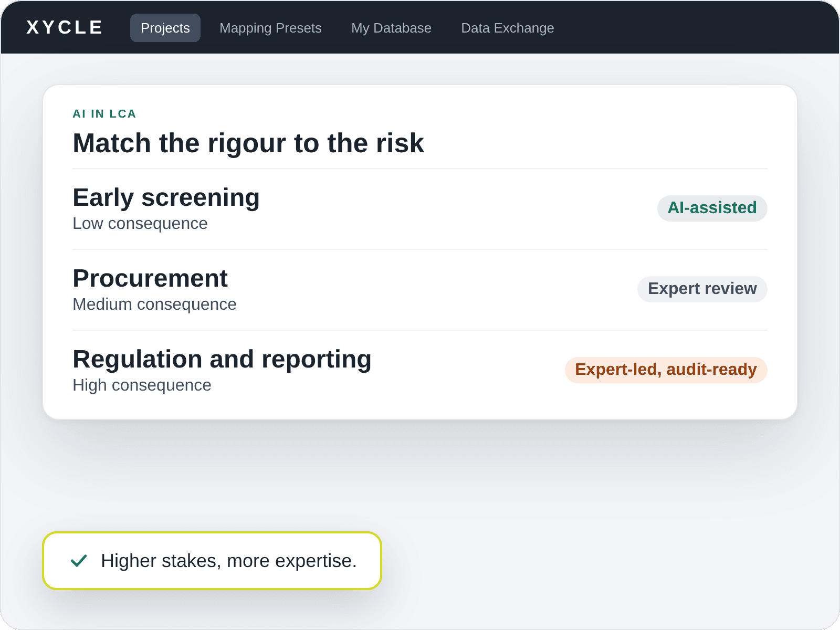The height and width of the screenshot is (630, 840).
Task: Click 'Medium consequence' text
Action: tap(154, 304)
